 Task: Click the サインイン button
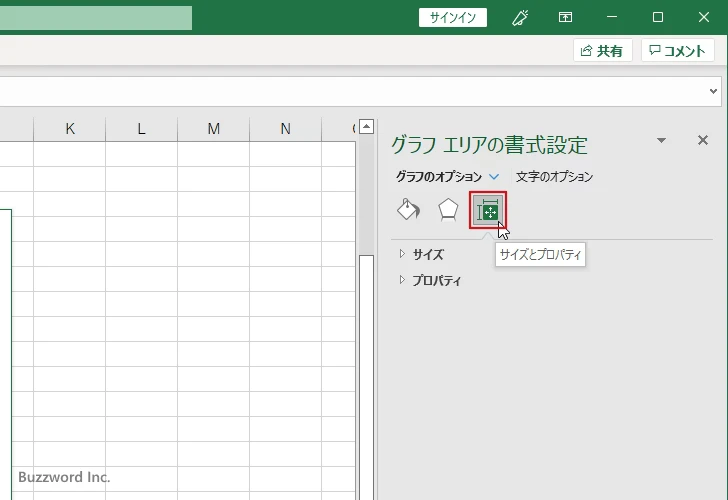[453, 18]
